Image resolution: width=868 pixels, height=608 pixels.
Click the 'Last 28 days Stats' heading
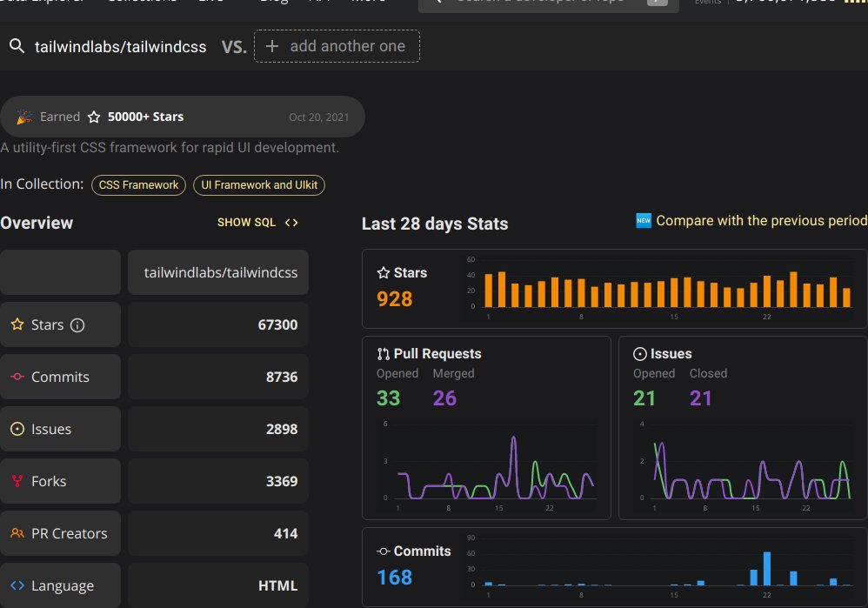point(435,224)
